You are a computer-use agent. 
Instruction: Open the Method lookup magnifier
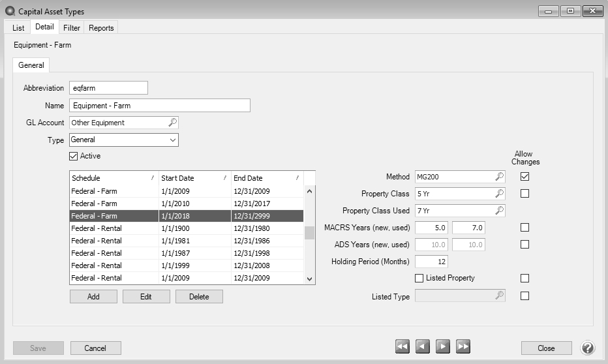(499, 177)
